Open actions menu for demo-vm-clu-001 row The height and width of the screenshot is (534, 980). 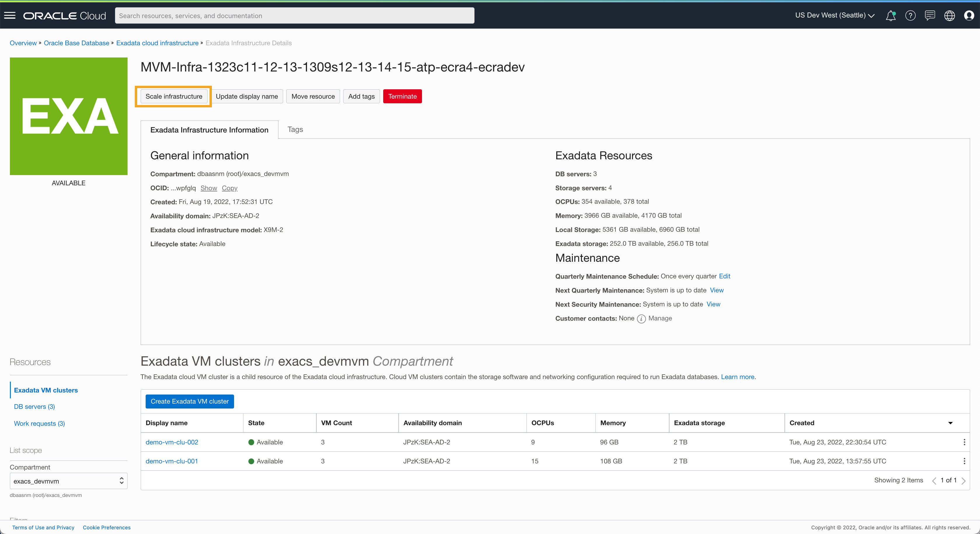pos(964,461)
